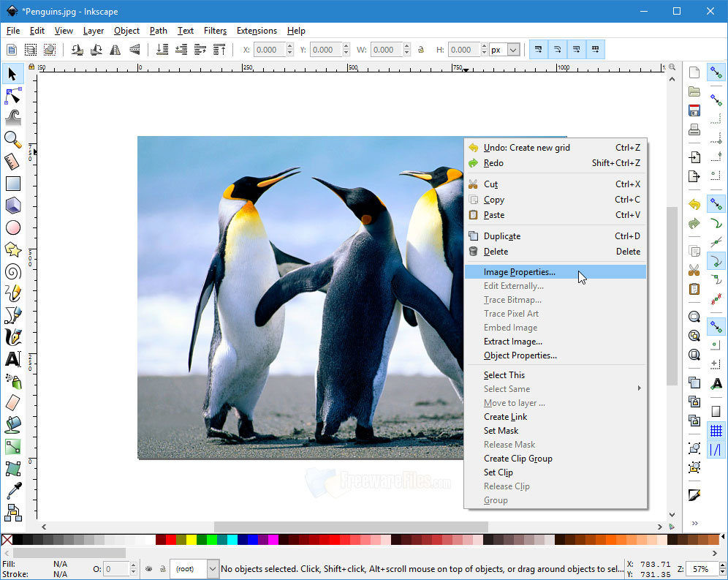Choose the Rectangle drawing tool
Screen dimensions: 728x580
tap(12, 184)
